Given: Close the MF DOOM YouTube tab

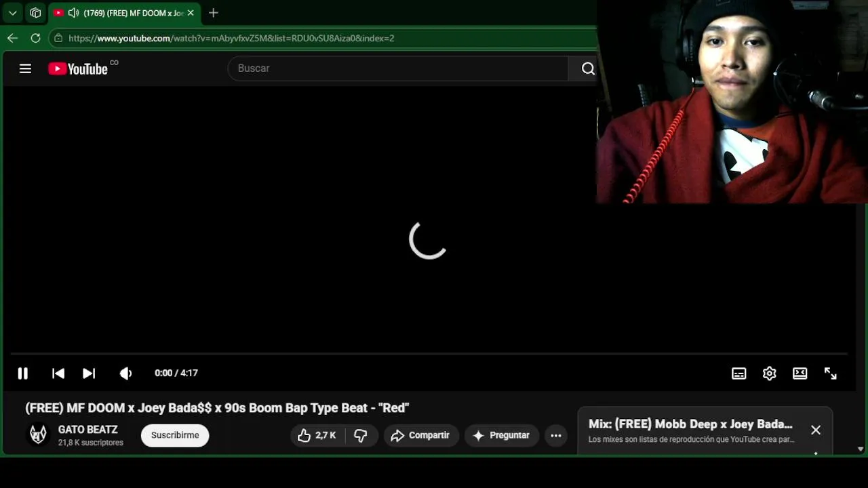Looking at the screenshot, I should (x=191, y=13).
